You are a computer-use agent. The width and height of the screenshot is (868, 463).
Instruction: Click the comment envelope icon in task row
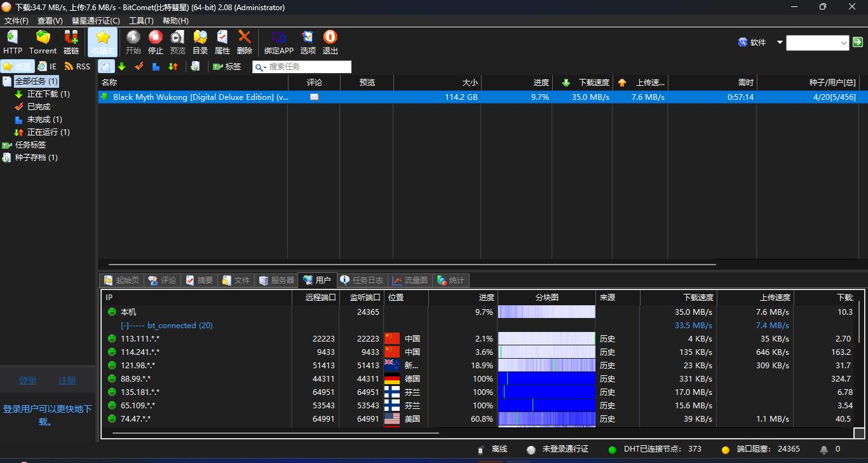point(314,97)
